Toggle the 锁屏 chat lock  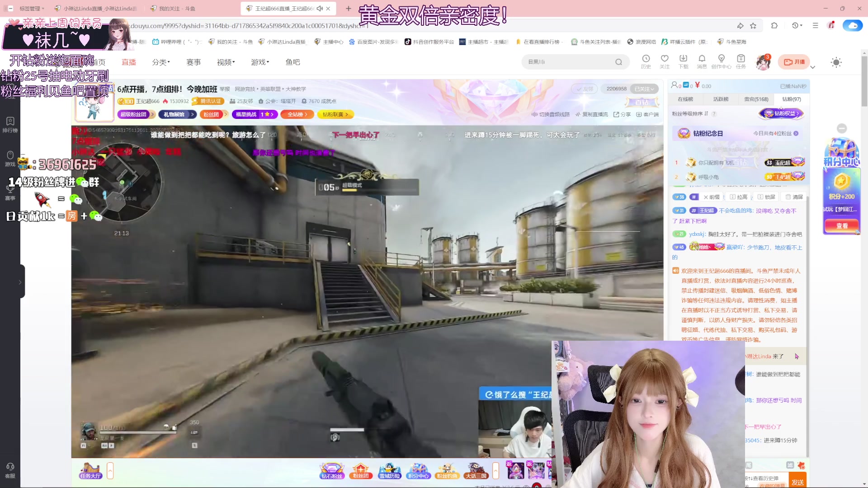[767, 197]
